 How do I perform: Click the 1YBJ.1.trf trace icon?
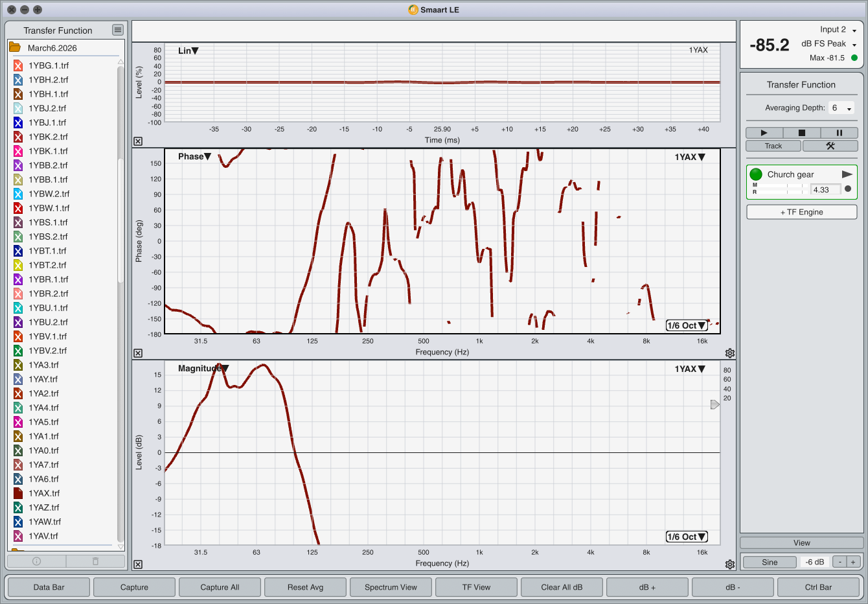[18, 122]
